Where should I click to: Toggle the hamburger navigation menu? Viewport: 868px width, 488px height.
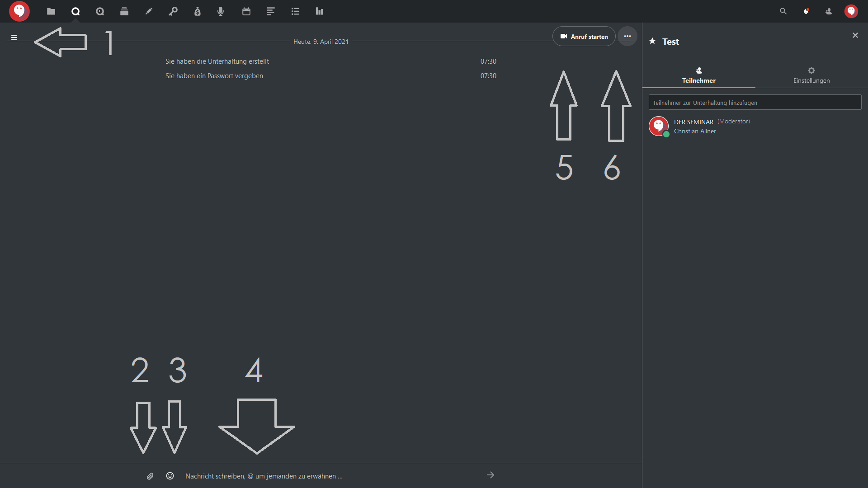tap(14, 38)
